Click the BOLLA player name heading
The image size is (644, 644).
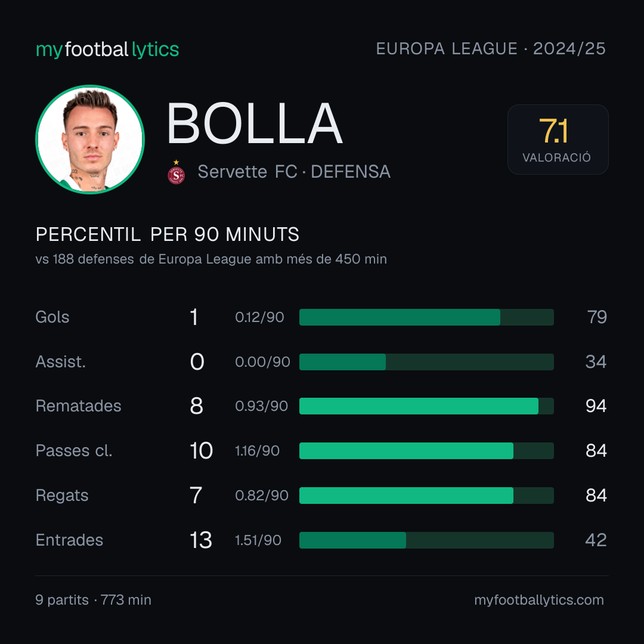tap(254, 123)
